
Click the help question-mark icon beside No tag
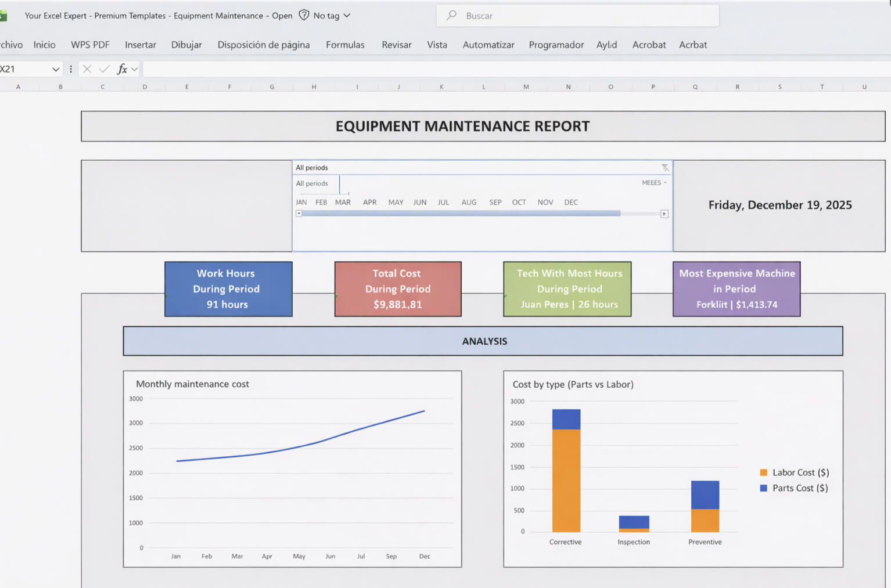click(x=303, y=16)
